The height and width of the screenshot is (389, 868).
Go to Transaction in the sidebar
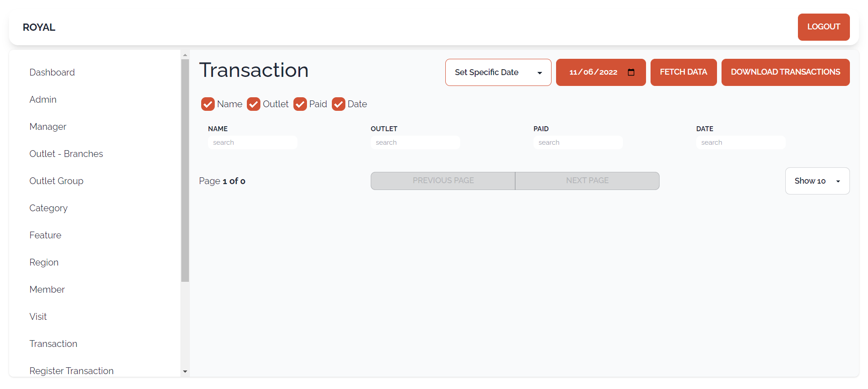(x=53, y=344)
